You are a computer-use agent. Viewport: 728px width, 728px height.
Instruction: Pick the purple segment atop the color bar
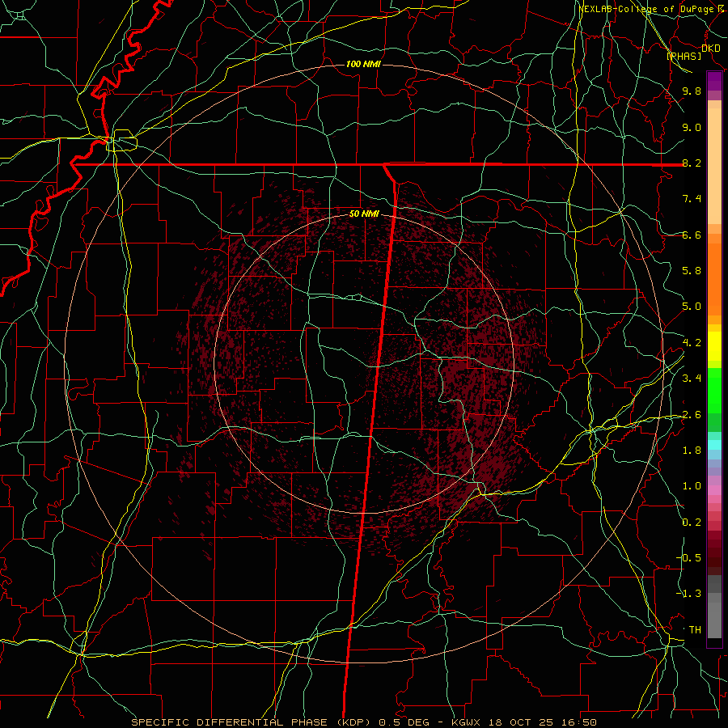[714, 82]
